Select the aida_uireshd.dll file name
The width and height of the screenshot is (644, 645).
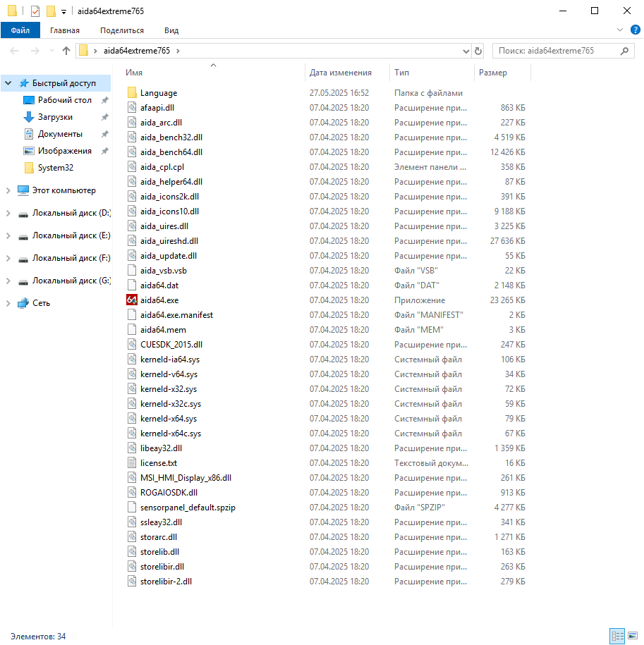click(x=169, y=241)
